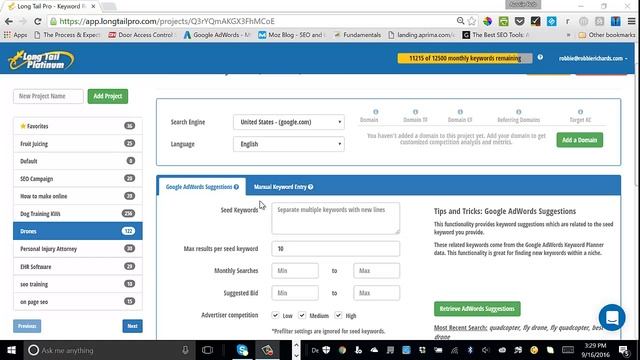Switch to Google AdWords Suggestions tab
Viewport: 640px width, 360px height.
(202, 187)
